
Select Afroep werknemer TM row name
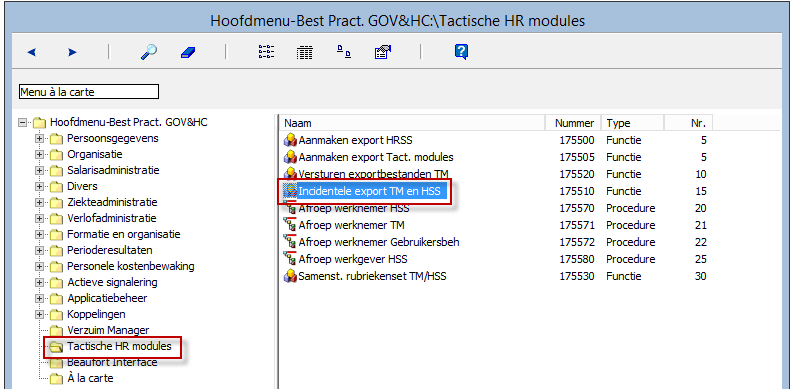tap(351, 225)
